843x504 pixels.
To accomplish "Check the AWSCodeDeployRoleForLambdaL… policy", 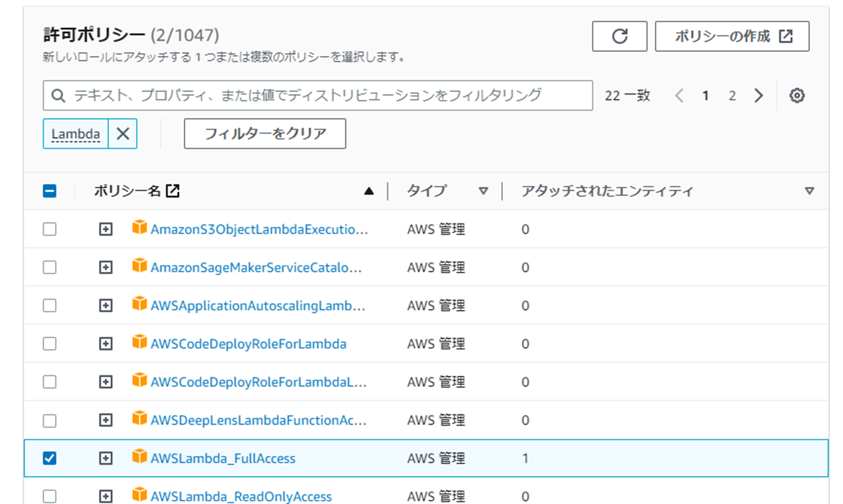I will point(49,382).
